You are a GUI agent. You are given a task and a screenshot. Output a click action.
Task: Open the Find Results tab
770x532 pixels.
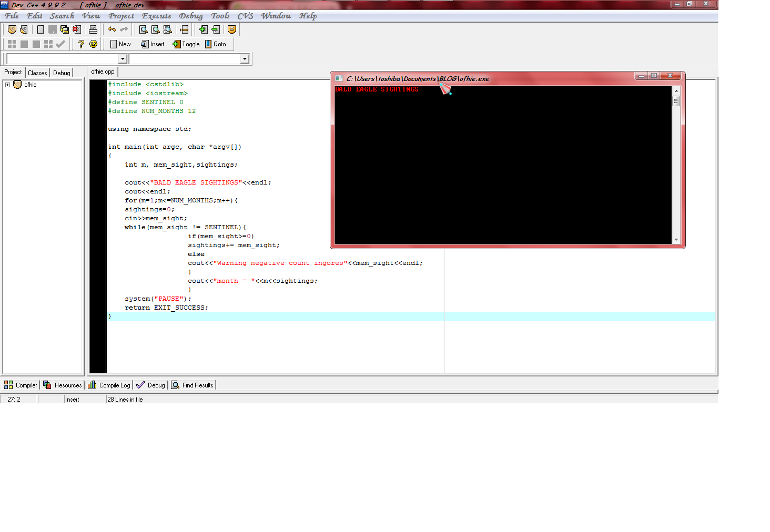(192, 385)
